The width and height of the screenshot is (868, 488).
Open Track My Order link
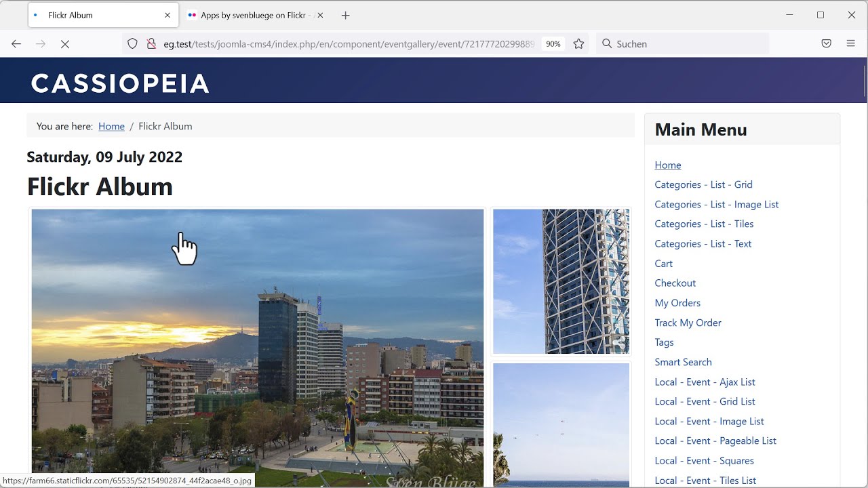click(x=688, y=323)
